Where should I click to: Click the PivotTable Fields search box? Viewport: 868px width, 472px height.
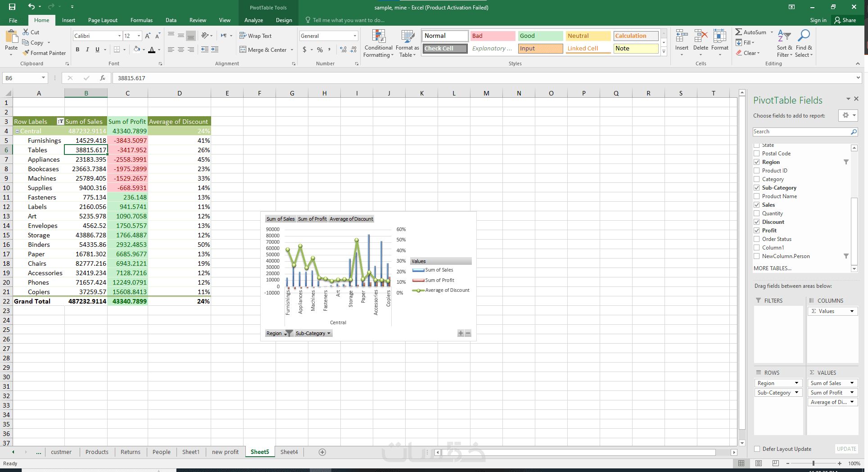click(x=805, y=132)
